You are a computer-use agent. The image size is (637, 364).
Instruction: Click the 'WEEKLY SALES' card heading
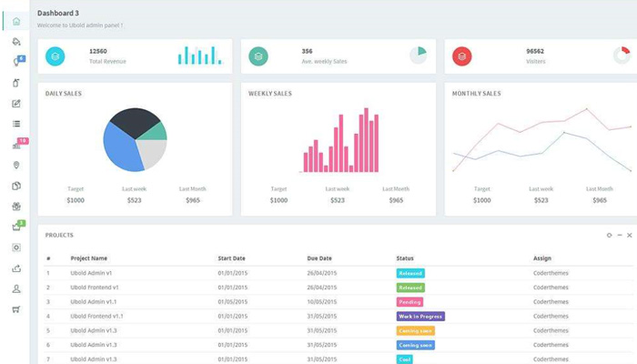[270, 94]
